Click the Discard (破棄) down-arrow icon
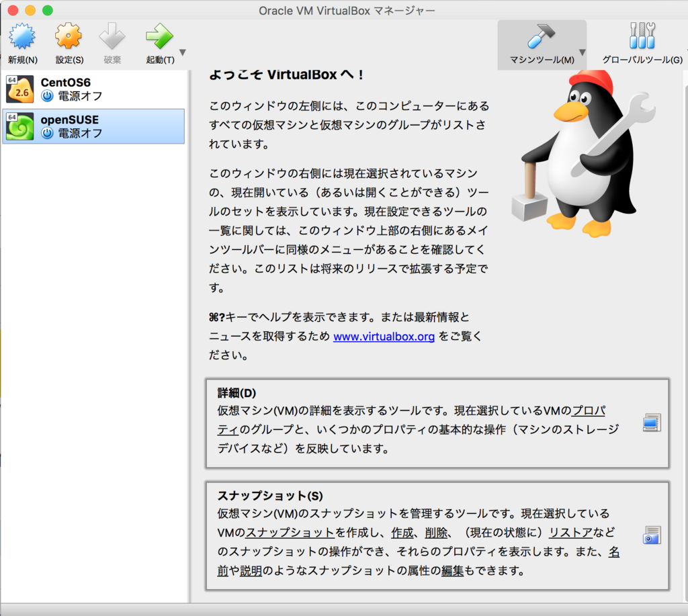 pyautogui.click(x=112, y=36)
